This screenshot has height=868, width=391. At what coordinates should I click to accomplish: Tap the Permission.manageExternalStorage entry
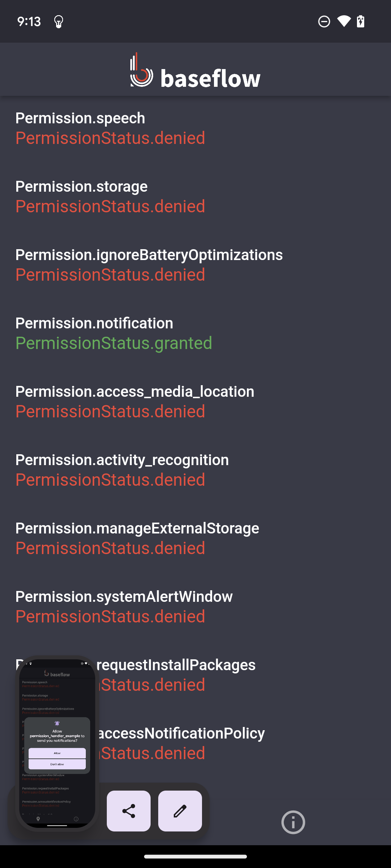tap(137, 537)
